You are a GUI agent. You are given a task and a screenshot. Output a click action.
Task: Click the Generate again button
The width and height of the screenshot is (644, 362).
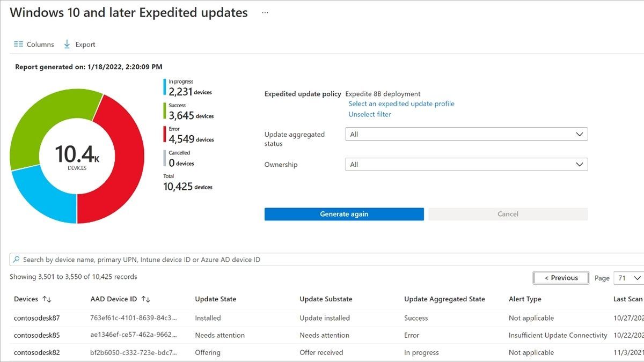click(344, 214)
